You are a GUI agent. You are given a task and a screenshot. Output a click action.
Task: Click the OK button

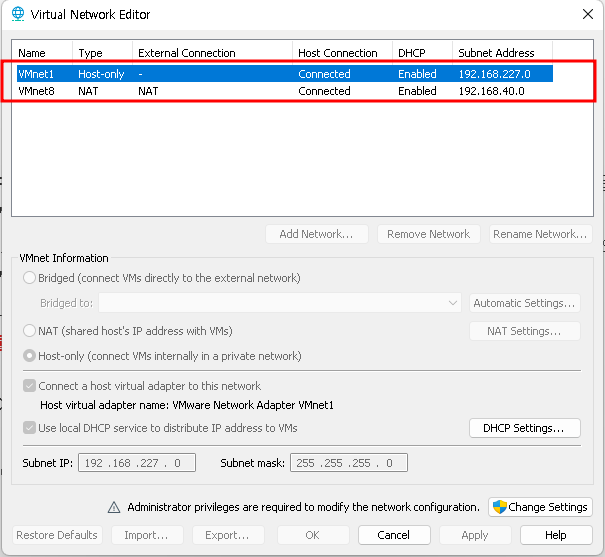coord(313,535)
